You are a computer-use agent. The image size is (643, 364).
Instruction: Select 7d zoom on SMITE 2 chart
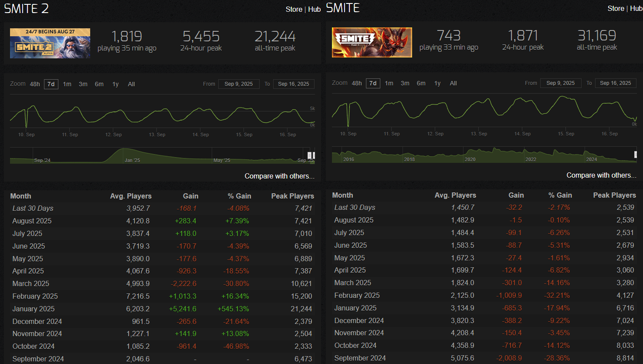tap(51, 84)
